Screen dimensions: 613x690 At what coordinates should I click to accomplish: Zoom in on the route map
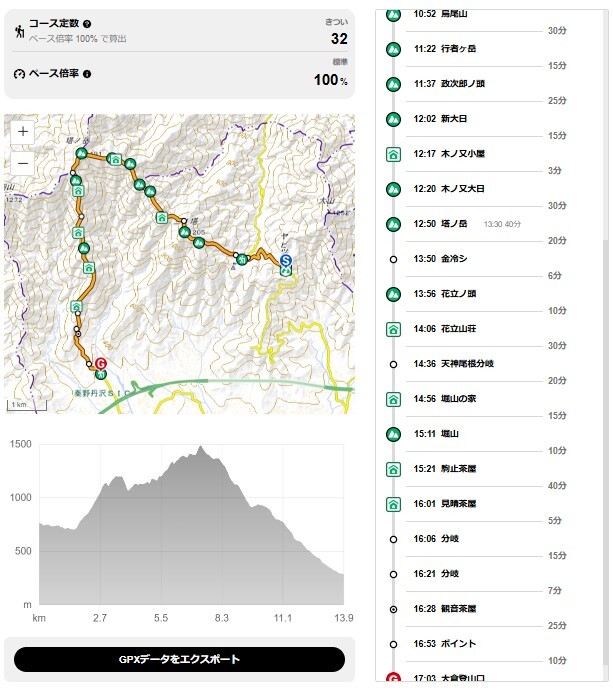(x=24, y=132)
